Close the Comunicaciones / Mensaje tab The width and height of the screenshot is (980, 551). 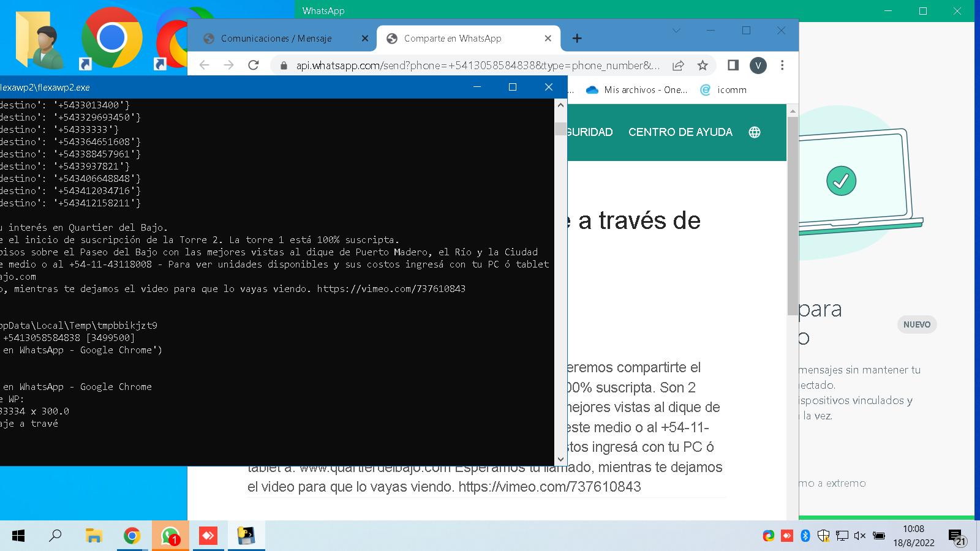365,38
